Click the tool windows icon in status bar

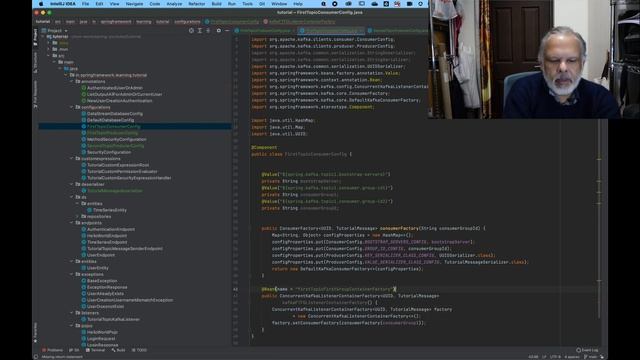[x=36, y=357]
